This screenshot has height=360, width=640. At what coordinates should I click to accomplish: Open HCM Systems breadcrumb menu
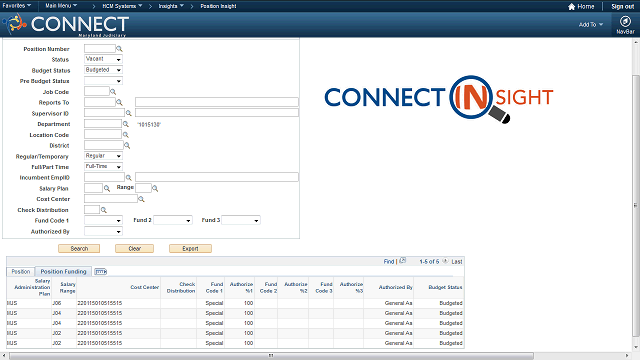[122, 6]
